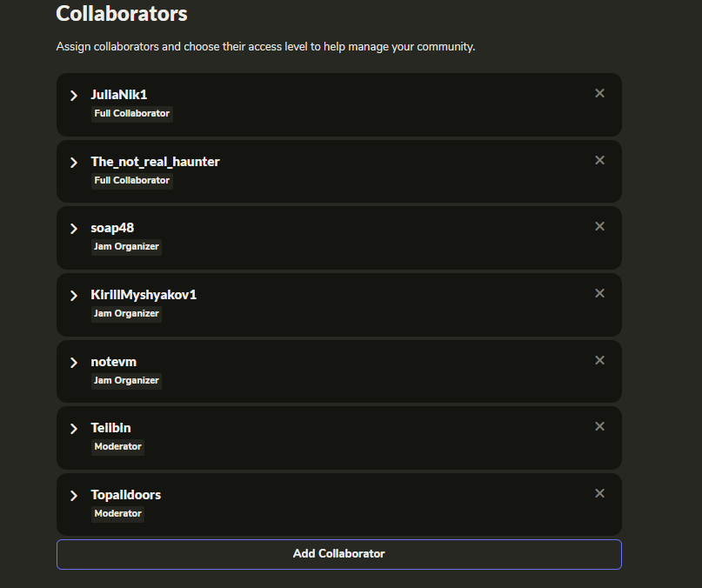
Task: Click the Add Collaborator button
Action: pyautogui.click(x=338, y=554)
